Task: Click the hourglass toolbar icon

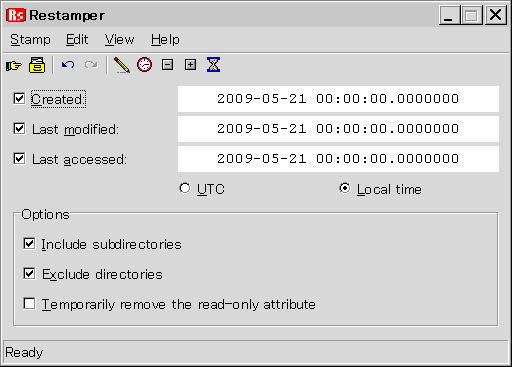Action: coord(213,65)
